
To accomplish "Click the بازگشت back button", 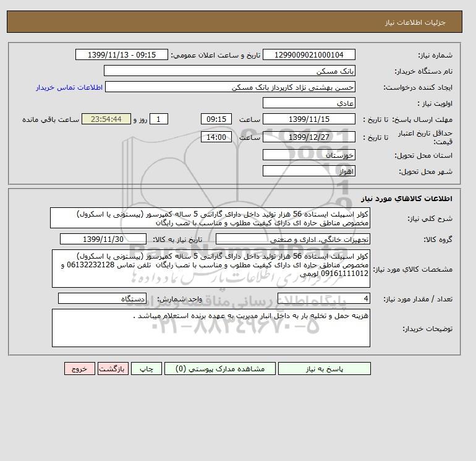I will [113, 369].
